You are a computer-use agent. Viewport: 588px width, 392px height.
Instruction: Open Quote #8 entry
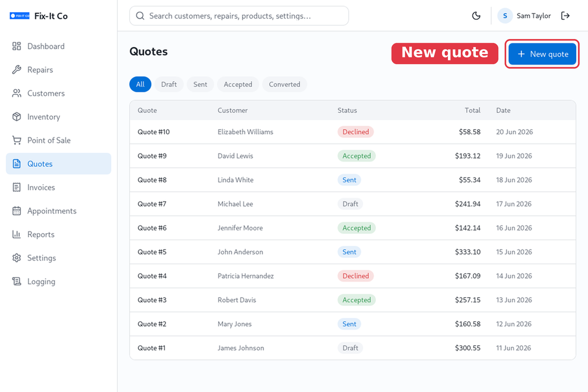tap(152, 180)
